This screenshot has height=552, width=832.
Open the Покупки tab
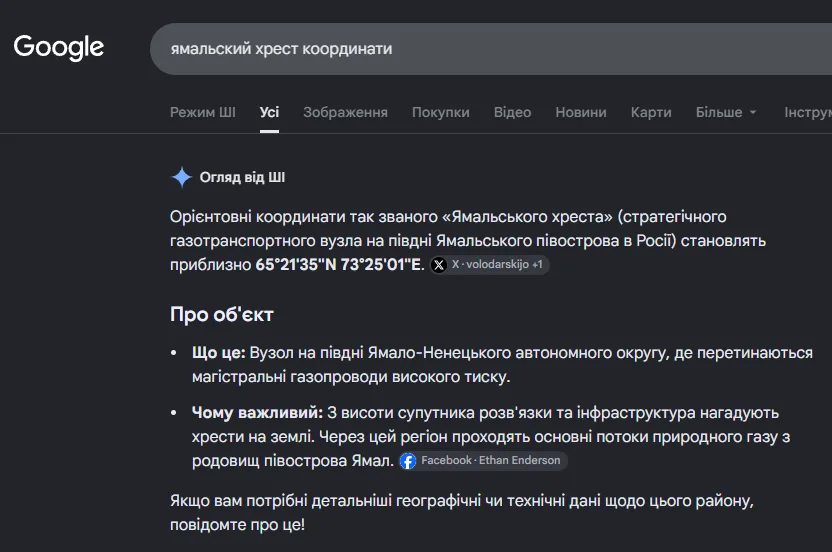pyautogui.click(x=440, y=112)
